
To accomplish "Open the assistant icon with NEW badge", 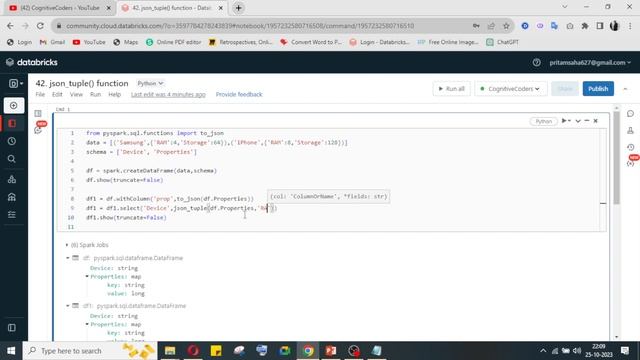I will pyautogui.click(x=38, y=129).
